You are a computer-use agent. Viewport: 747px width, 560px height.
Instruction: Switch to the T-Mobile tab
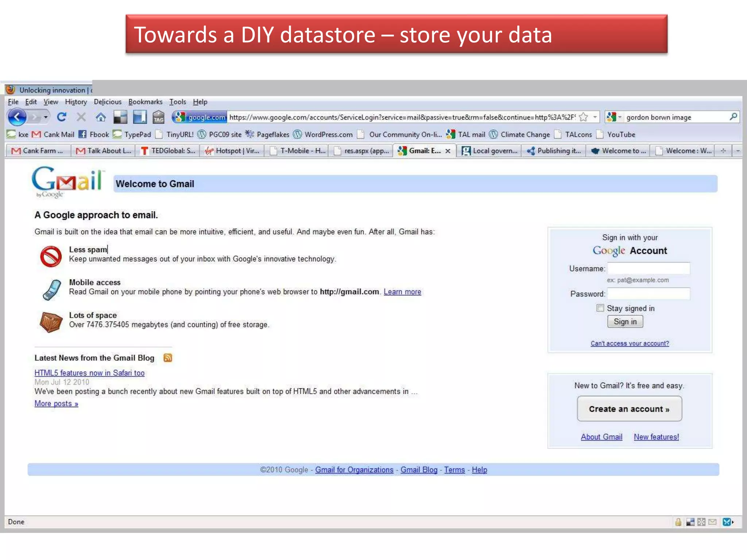click(x=297, y=151)
